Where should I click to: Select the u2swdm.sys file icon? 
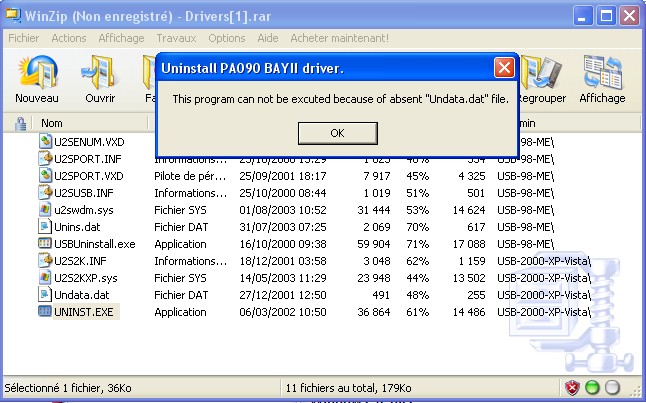click(x=45, y=209)
